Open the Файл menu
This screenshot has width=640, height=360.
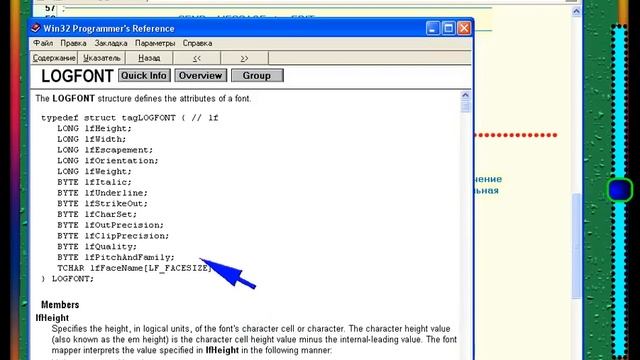click(43, 43)
